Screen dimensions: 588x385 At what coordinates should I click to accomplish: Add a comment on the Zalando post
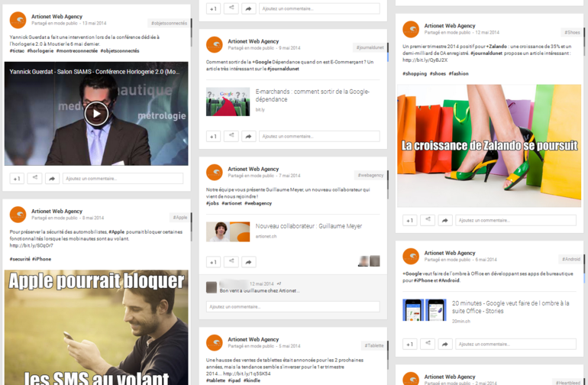click(516, 220)
